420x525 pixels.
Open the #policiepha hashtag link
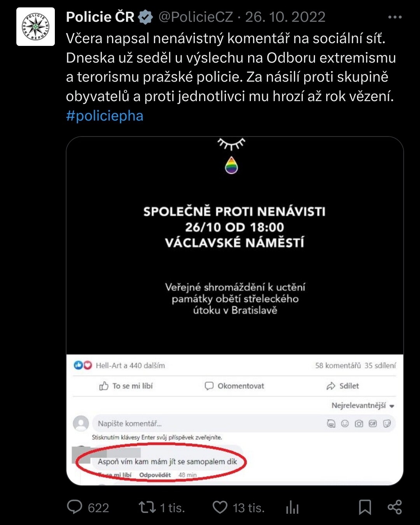105,116
